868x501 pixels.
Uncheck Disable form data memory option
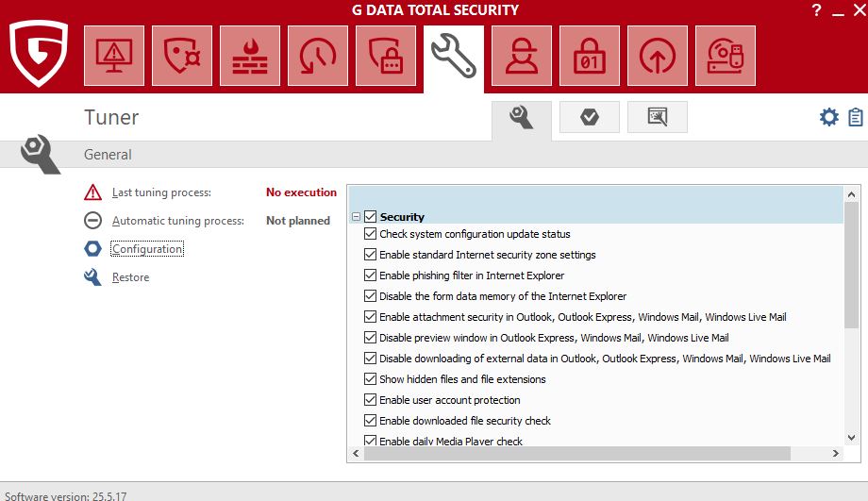point(371,295)
